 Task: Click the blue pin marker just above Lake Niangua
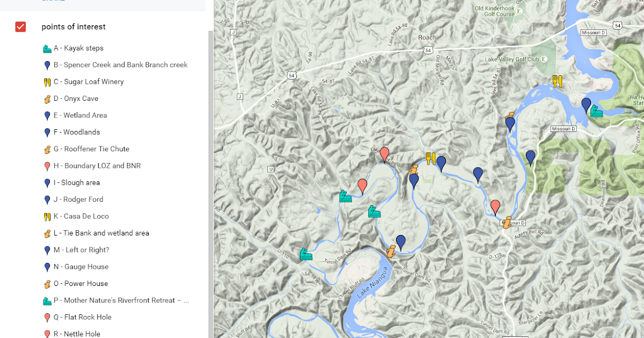click(401, 242)
